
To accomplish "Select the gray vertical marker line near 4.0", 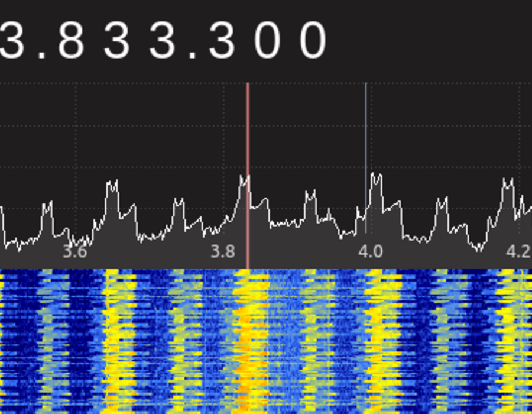I will click(x=366, y=158).
